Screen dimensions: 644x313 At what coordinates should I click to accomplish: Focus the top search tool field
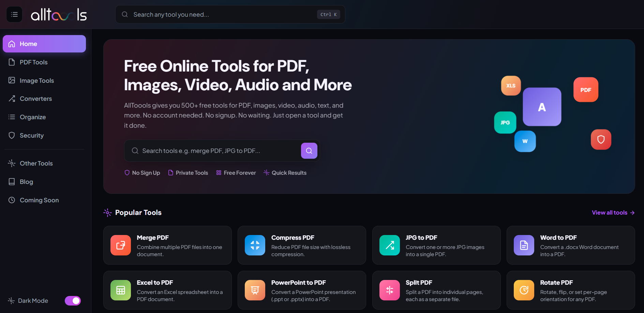(230, 14)
